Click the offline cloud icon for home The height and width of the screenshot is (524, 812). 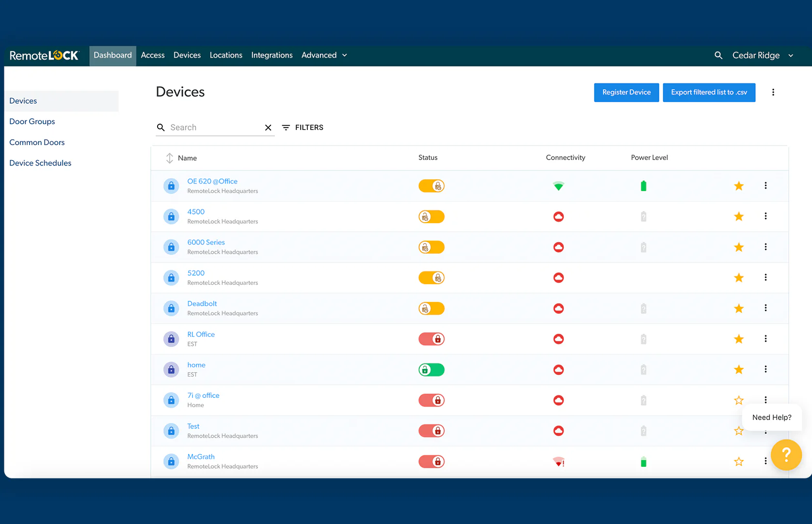[x=558, y=370]
